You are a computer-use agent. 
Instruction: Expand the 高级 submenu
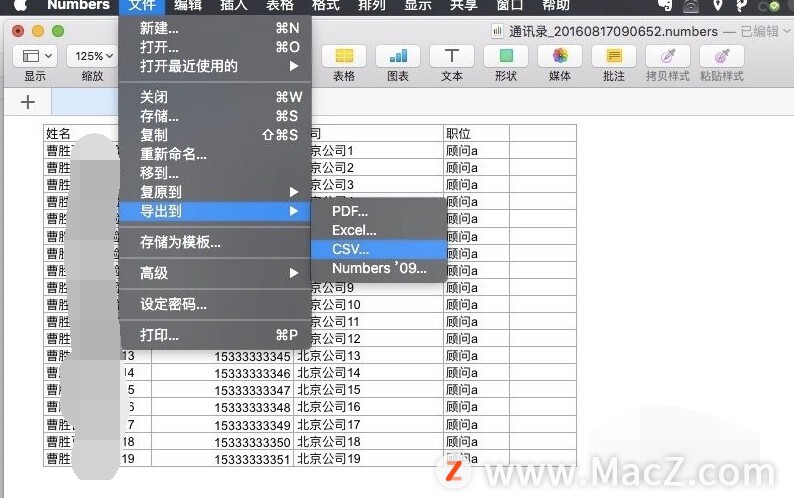pos(215,273)
